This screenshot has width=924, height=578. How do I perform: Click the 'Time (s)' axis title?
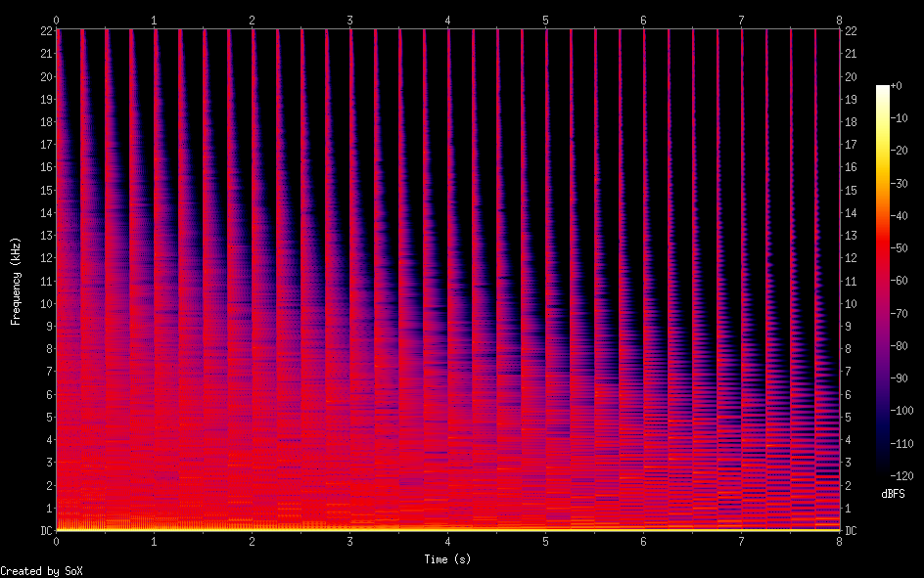pos(448,559)
